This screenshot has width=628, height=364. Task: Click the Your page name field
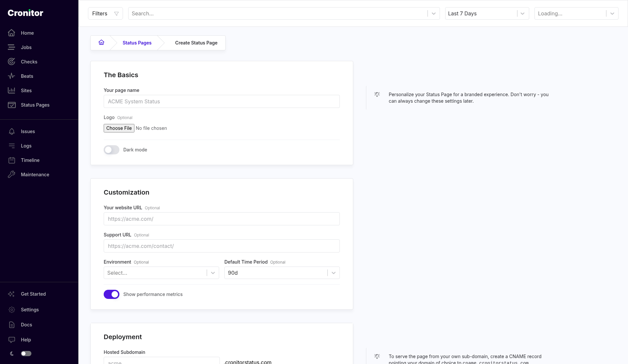(x=222, y=101)
